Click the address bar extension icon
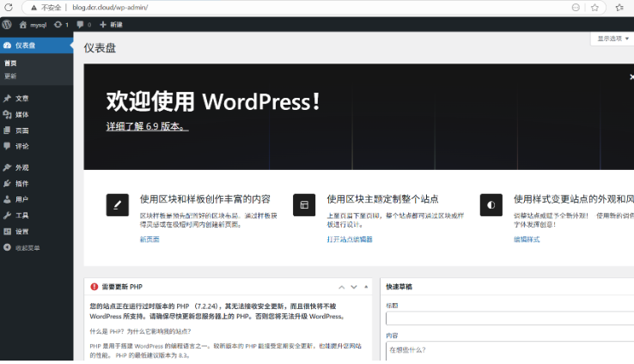 (576, 8)
